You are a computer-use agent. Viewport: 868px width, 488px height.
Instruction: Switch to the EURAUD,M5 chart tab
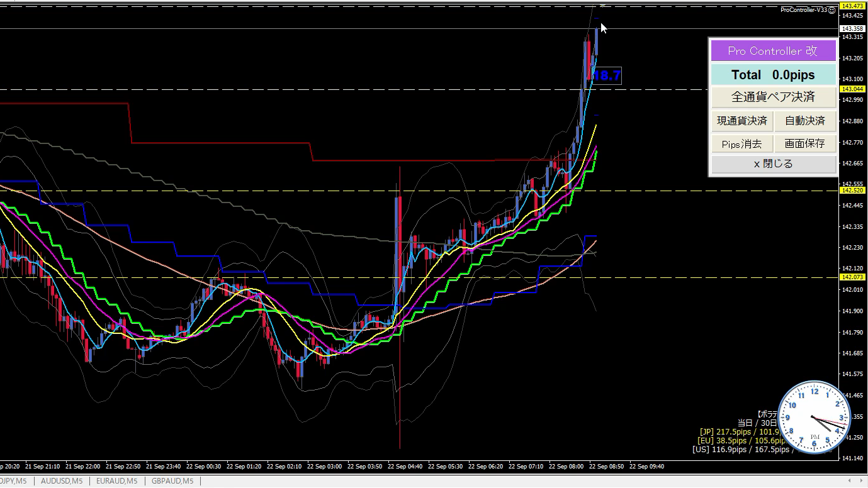116,481
